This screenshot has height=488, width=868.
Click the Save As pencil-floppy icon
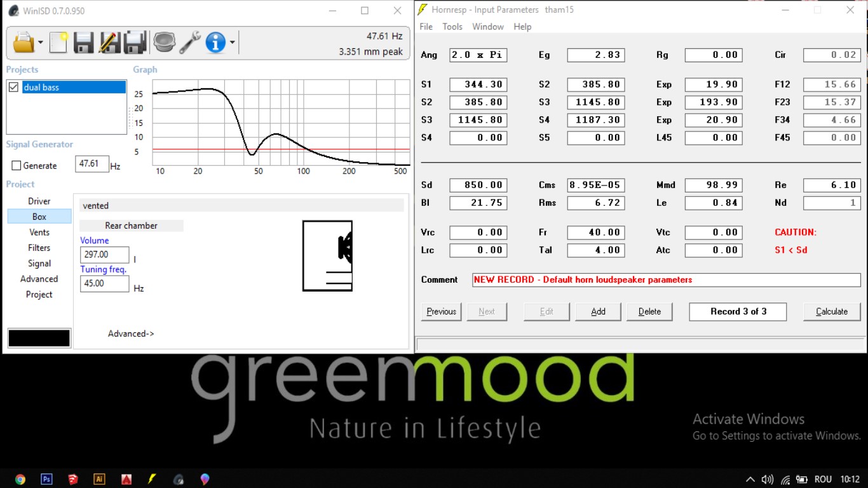[109, 43]
